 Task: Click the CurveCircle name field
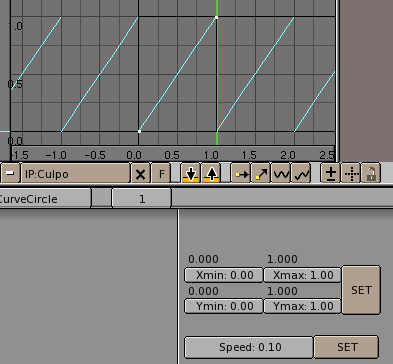pyautogui.click(x=45, y=199)
